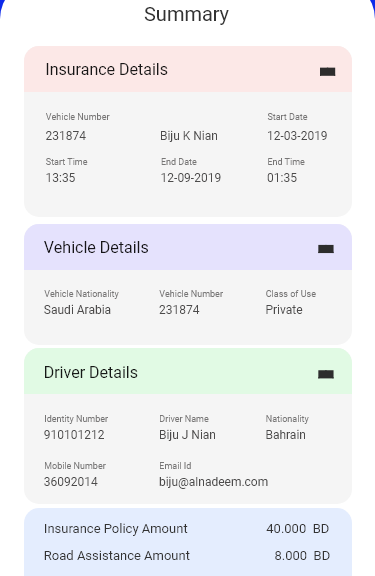
Task: Click the Bahrain nationality value
Action: tap(285, 435)
